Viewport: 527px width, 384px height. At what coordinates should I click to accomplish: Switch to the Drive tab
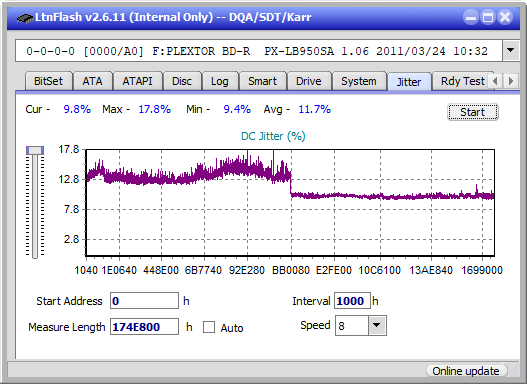coord(309,81)
